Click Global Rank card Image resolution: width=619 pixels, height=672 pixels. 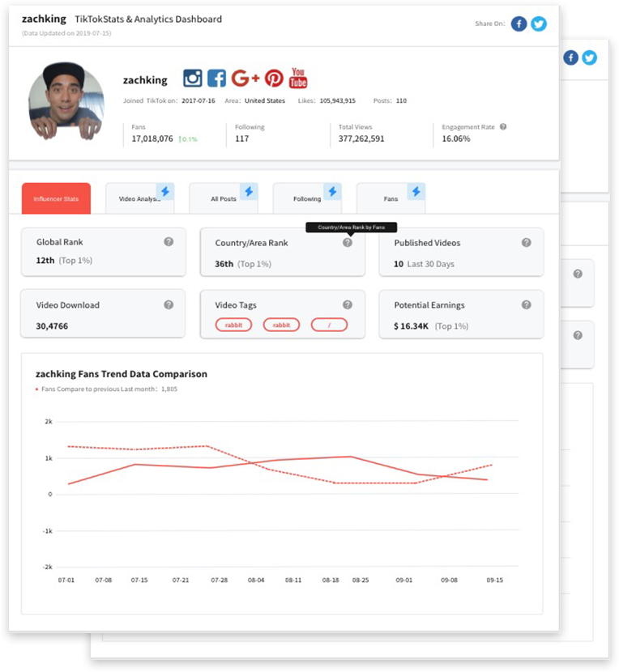pos(104,252)
